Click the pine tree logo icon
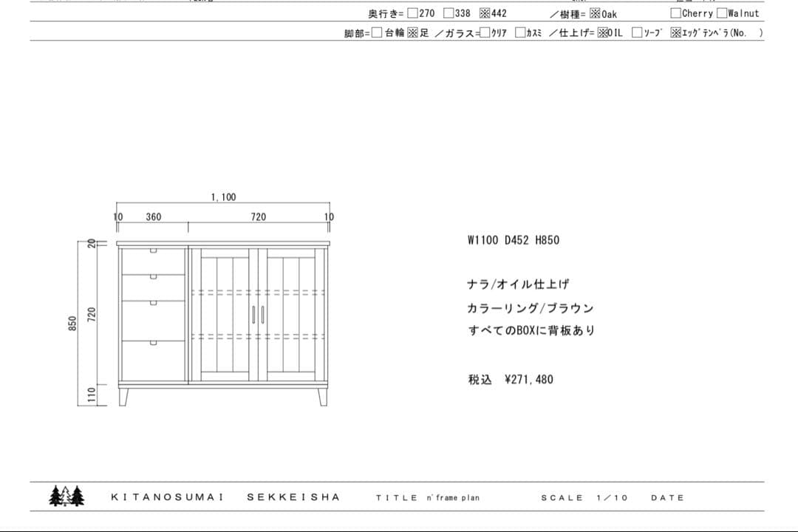 tap(65, 495)
